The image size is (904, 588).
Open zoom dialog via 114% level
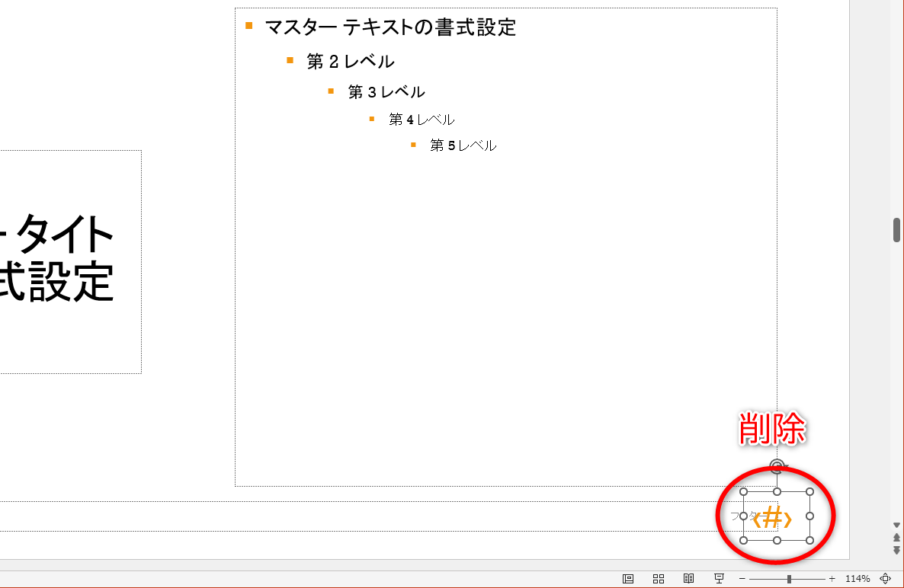click(x=858, y=579)
